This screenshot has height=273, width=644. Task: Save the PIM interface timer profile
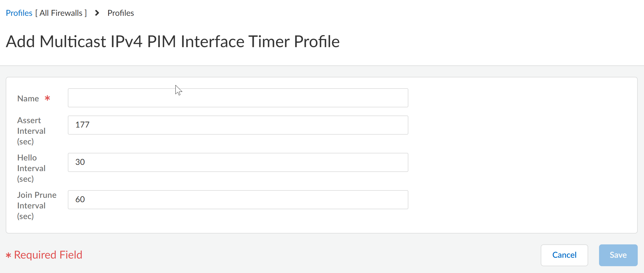pos(618,255)
